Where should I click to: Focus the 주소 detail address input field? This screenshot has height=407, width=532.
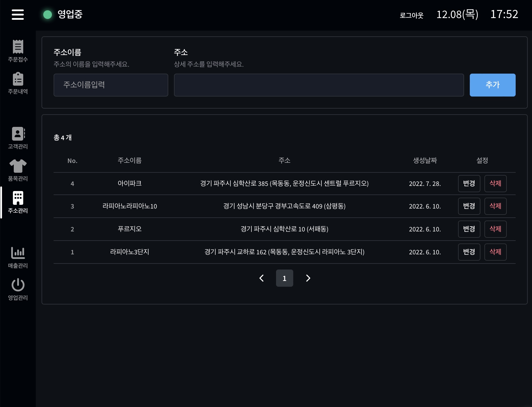pyautogui.click(x=319, y=85)
